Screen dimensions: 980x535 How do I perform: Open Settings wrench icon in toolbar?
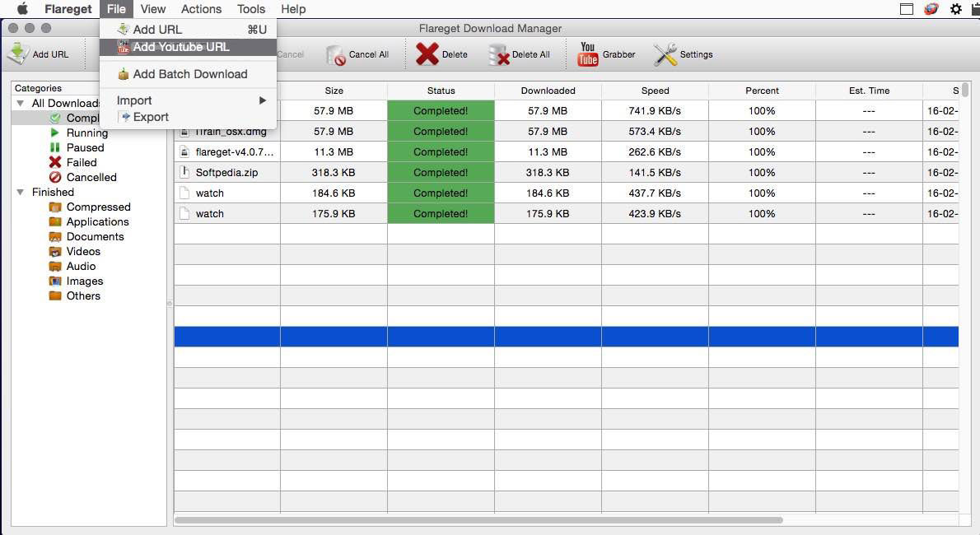(665, 54)
